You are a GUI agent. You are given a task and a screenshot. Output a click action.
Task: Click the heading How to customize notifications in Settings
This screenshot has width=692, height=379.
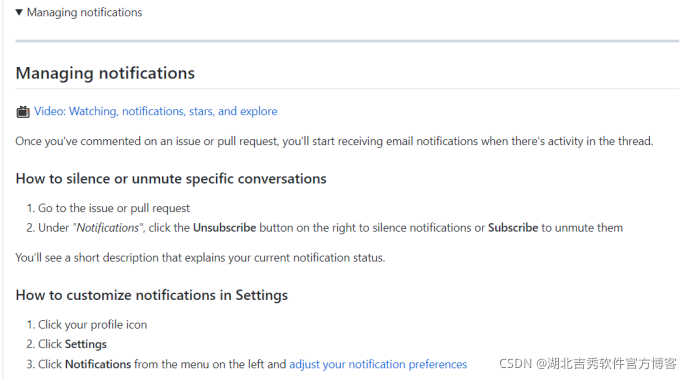pos(151,295)
